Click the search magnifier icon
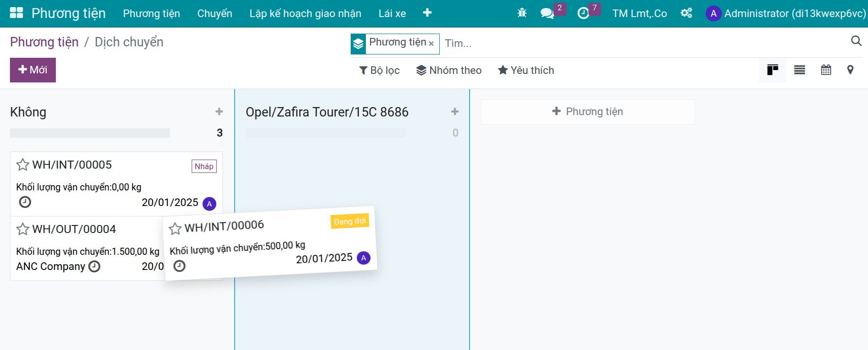 [856, 41]
